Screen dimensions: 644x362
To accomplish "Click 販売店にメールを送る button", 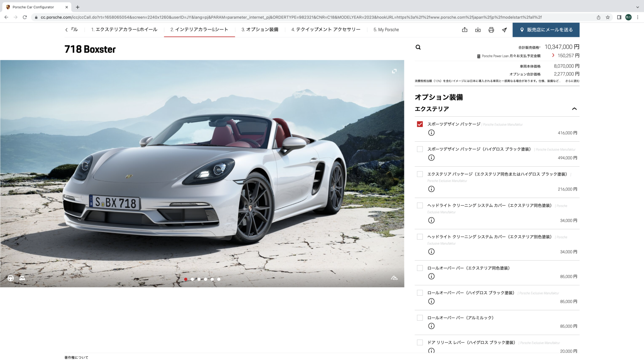I will click(546, 30).
